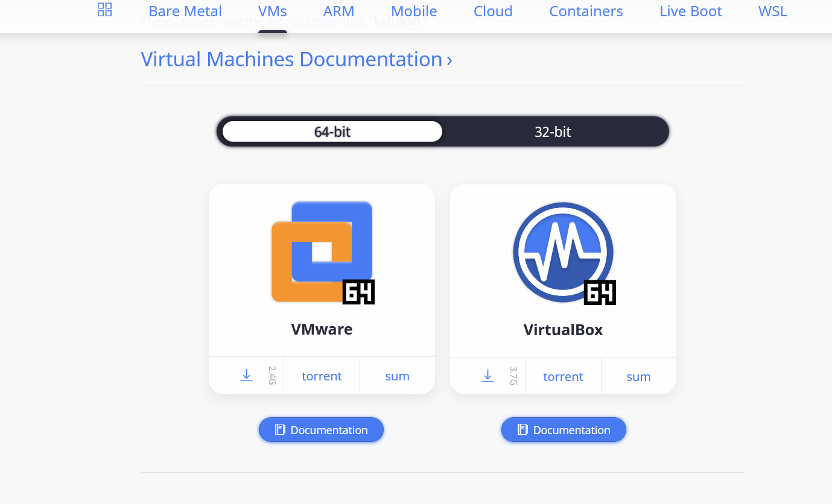Click the chevron after Virtual Machines Documentation
The image size is (832, 504).
(449, 60)
